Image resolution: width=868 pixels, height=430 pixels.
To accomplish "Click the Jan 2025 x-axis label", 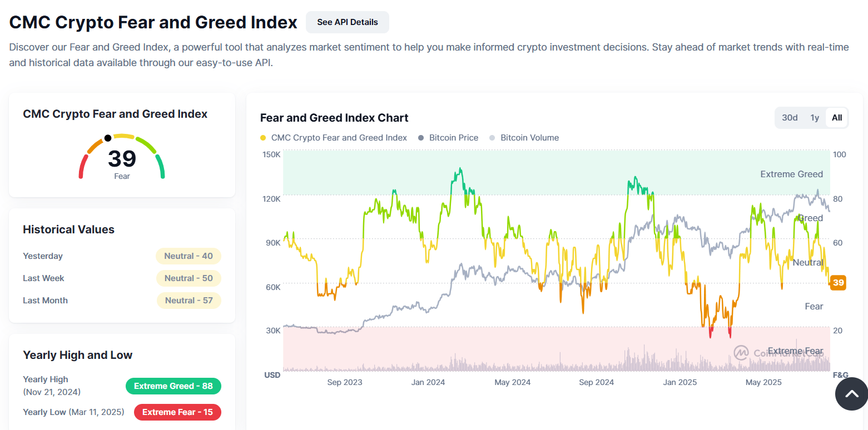I will [x=680, y=382].
